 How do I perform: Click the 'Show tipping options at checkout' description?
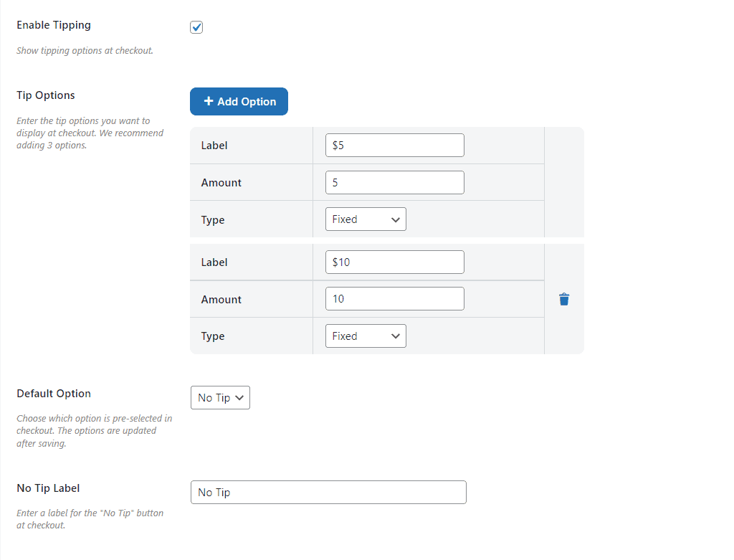(x=85, y=51)
